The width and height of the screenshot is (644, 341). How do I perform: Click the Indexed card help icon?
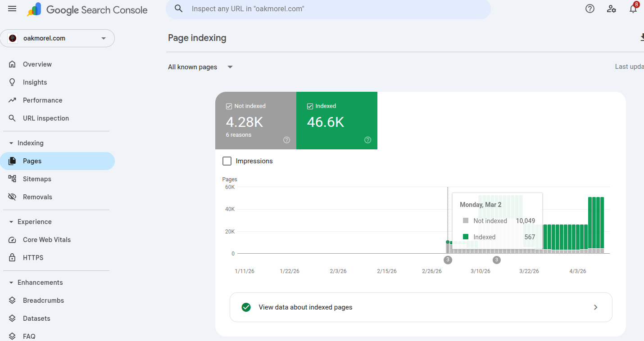click(x=367, y=140)
